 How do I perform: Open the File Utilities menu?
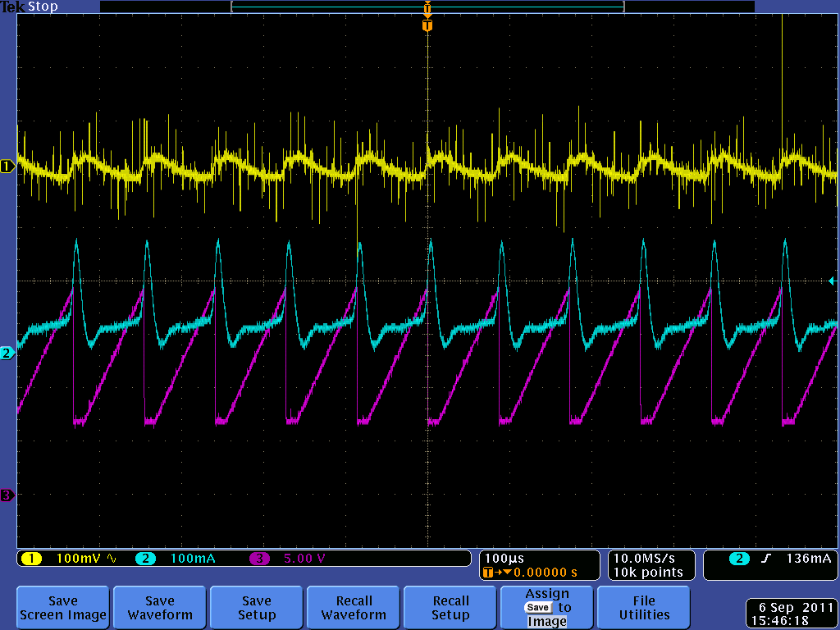point(644,608)
